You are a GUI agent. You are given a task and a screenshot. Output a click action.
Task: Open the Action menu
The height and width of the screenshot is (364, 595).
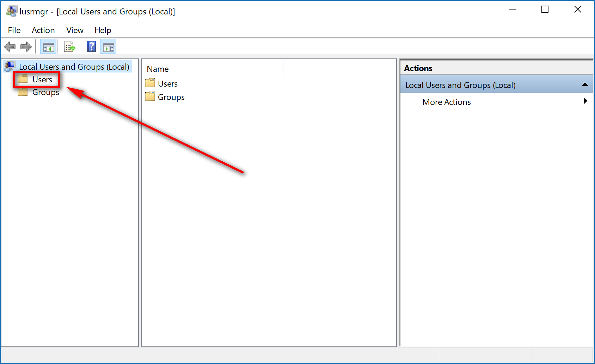[43, 30]
